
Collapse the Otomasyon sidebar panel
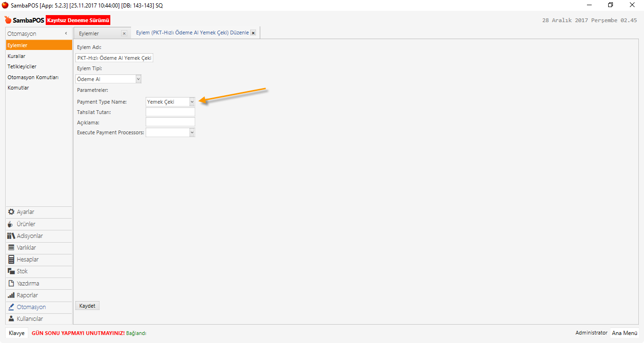[x=66, y=33]
